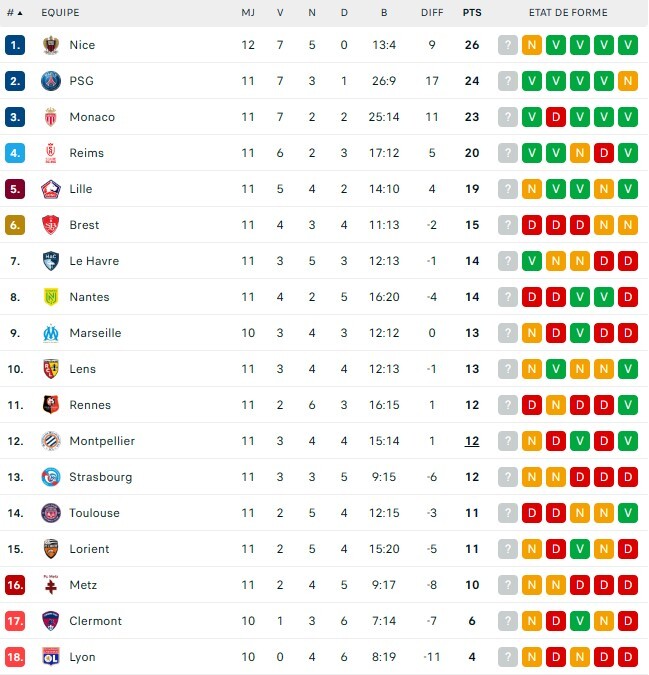Viewport: 649px width, 675px height.
Task: Sort table by the # rank column
Action: pyautogui.click(x=14, y=13)
